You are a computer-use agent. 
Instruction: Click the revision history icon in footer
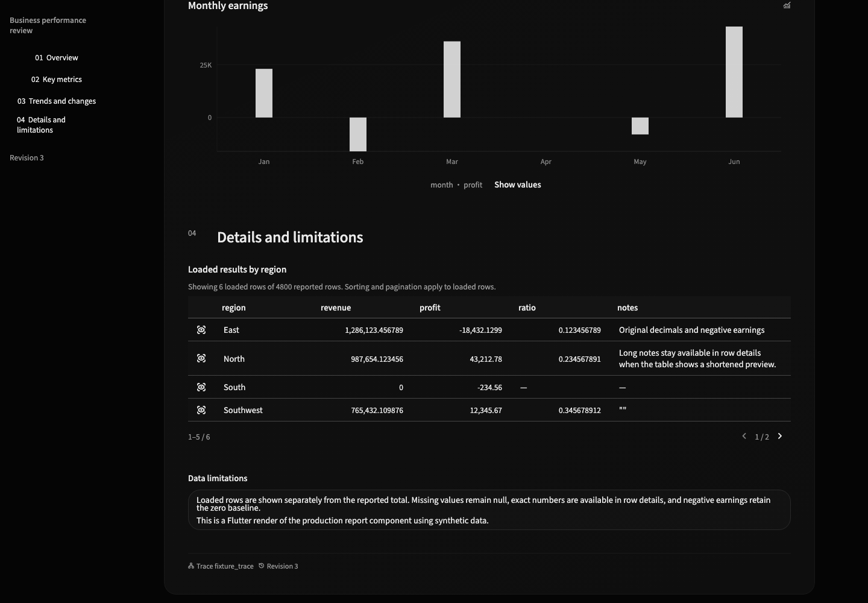tap(262, 566)
